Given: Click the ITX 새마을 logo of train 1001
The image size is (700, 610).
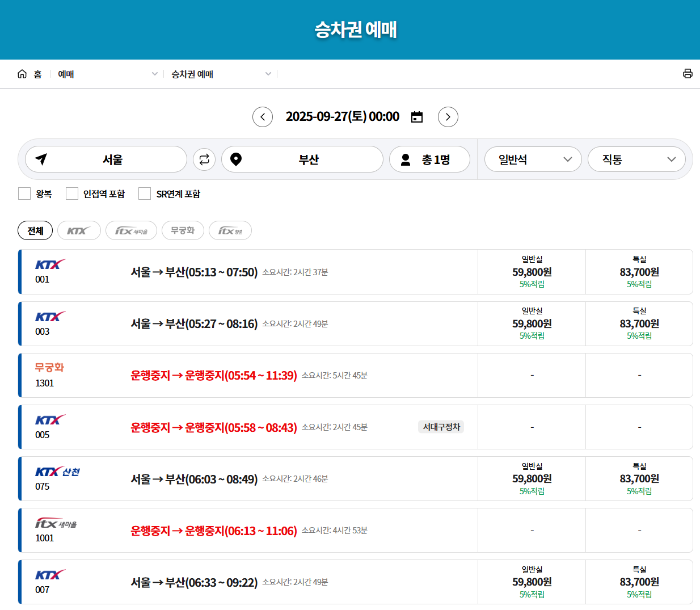Looking at the screenshot, I should (x=56, y=523).
